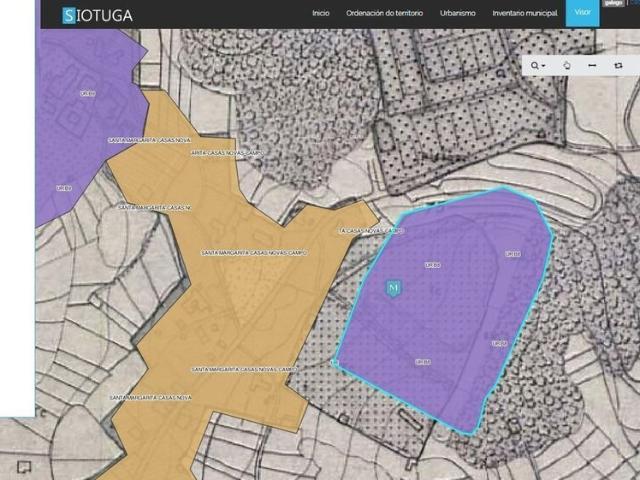Click the 'ARITA CASAS NOVAS CAMPO' map label
Image resolution: width=640 pixels, height=480 pixels.
pos(227,153)
